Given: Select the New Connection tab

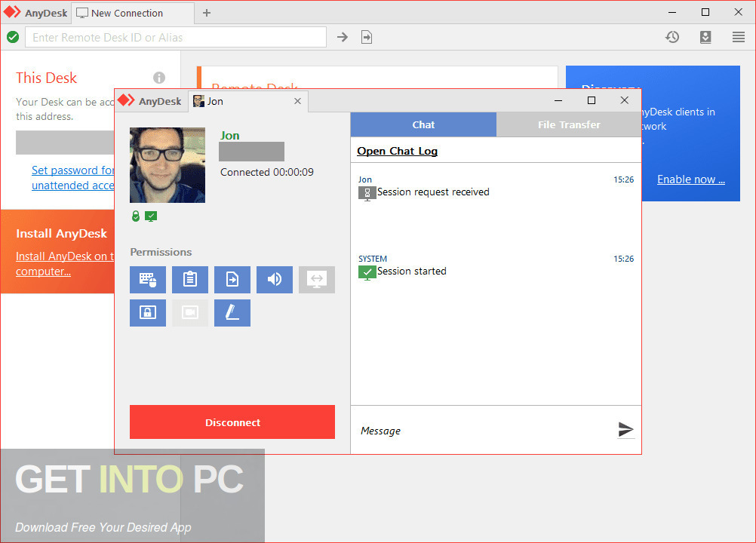Looking at the screenshot, I should click(x=124, y=13).
